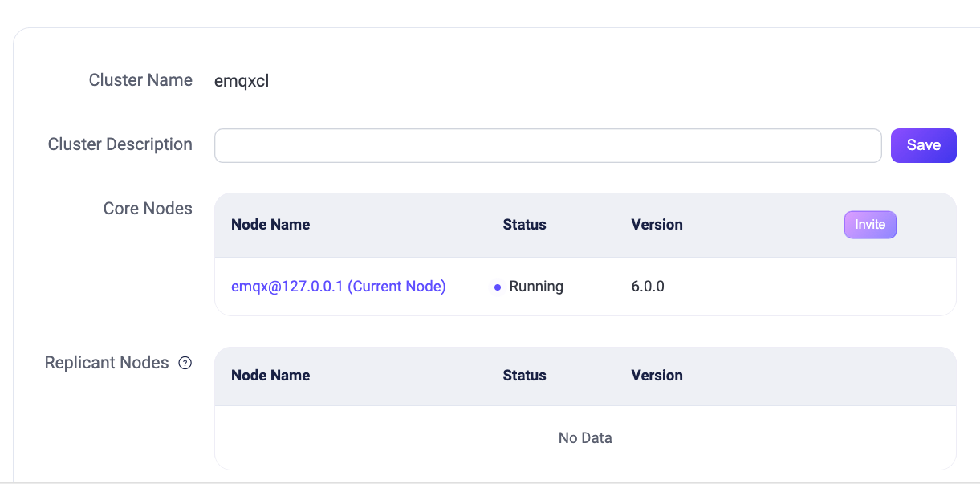The image size is (980, 484).
Task: Open the emqx@127.0.0.1 current node details
Action: (x=338, y=287)
